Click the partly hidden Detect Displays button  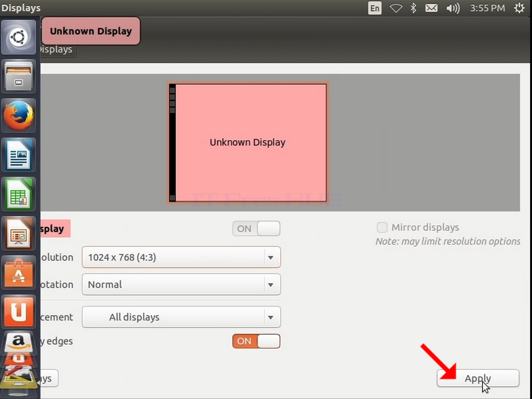click(49, 378)
